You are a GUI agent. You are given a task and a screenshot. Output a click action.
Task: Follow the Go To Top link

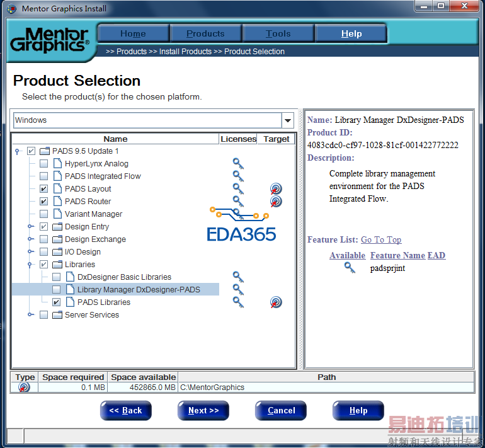[381, 240]
